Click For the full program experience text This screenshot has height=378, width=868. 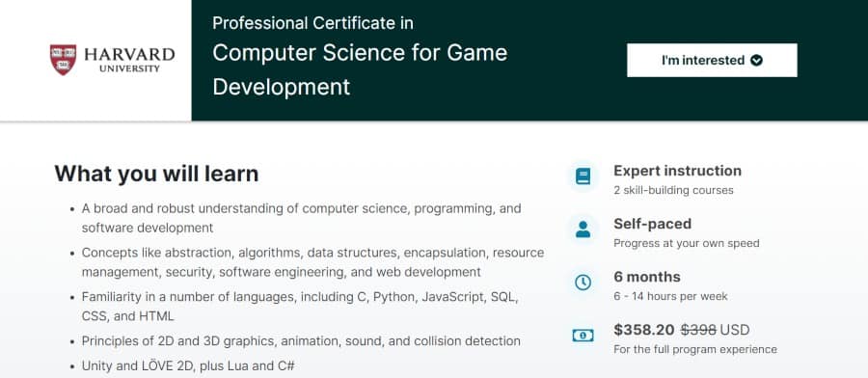click(695, 350)
